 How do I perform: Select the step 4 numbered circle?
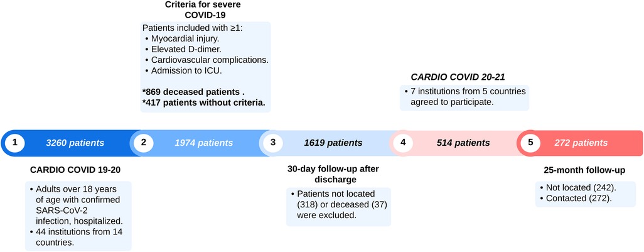pyautogui.click(x=402, y=143)
